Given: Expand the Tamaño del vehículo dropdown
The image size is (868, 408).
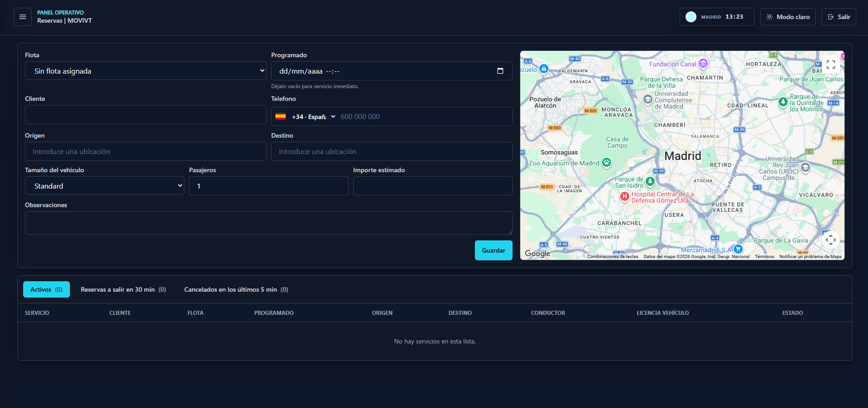Looking at the screenshot, I should click(x=104, y=186).
